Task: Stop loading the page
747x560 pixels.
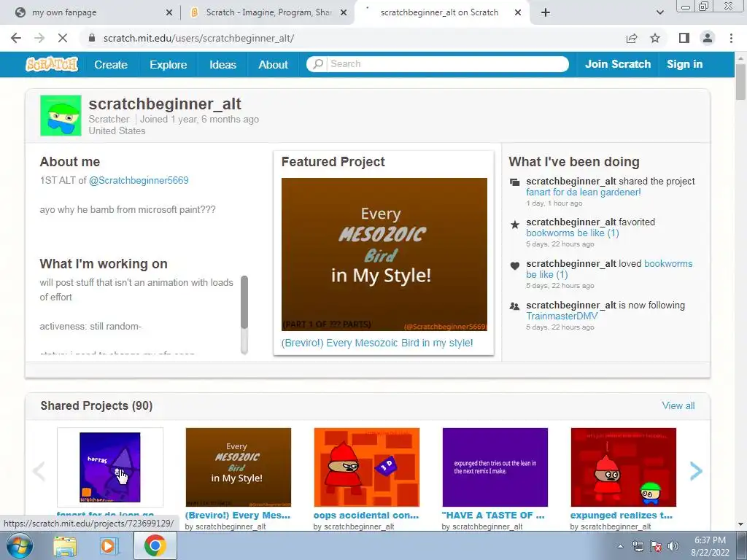Action: click(63, 38)
